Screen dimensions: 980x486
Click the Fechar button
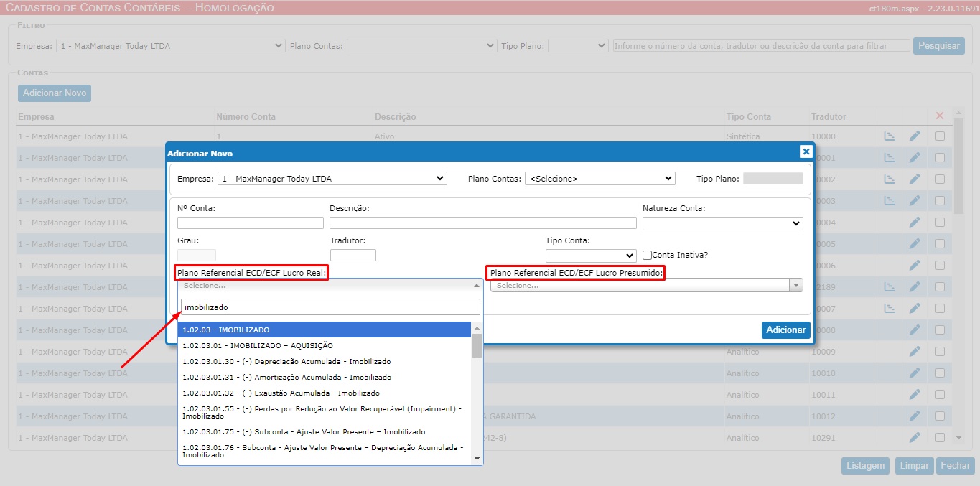[956, 466]
